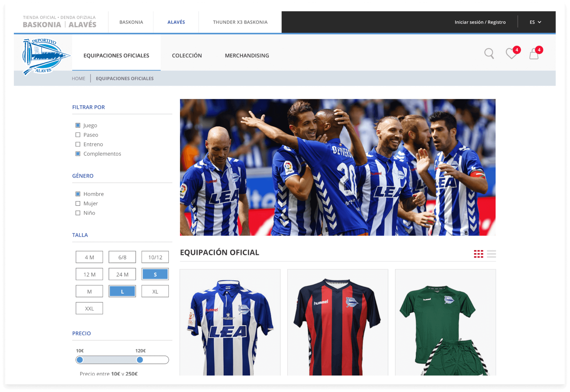Viewport: 570px width, 392px height.
Task: Deselect size L
Action: pos(122,291)
